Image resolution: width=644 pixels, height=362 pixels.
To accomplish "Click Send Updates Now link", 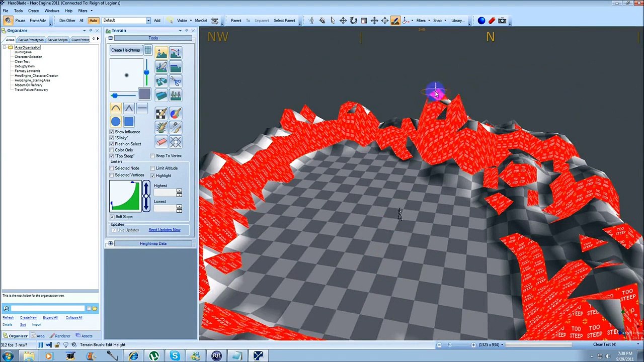I will click(165, 230).
